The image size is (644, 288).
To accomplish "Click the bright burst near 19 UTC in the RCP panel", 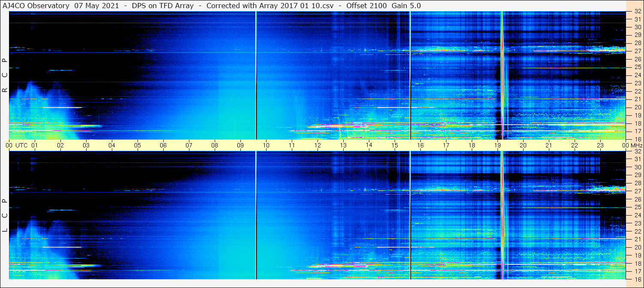I will click(502, 75).
